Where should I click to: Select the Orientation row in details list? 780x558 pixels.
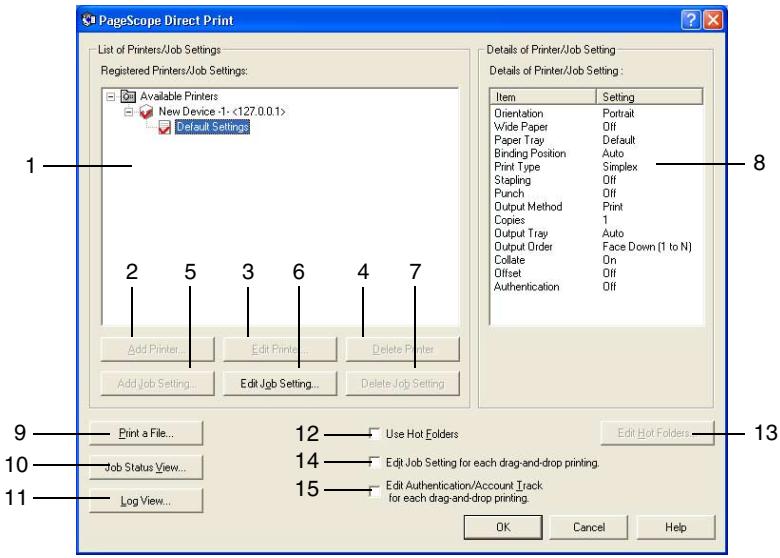(x=597, y=113)
